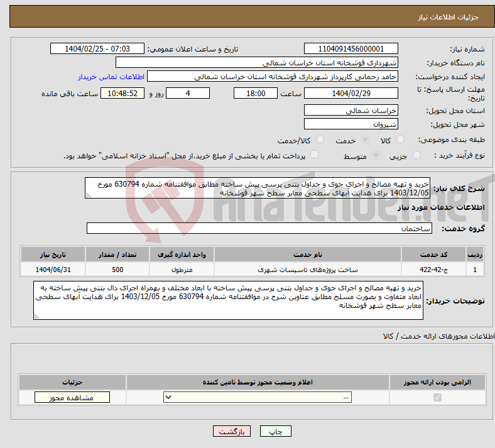
Task: Select the خدمت radio button
Action: click(x=365, y=139)
